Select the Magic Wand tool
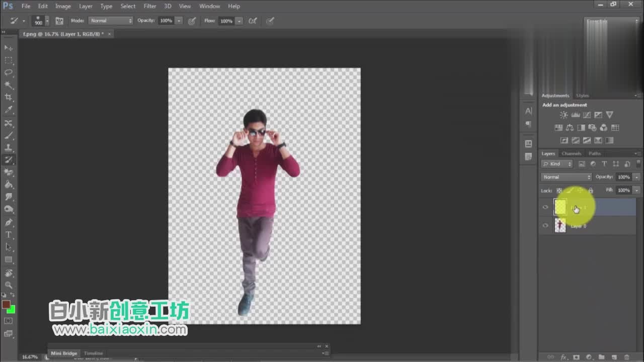Viewport: 644px width, 362px height. tap(9, 85)
